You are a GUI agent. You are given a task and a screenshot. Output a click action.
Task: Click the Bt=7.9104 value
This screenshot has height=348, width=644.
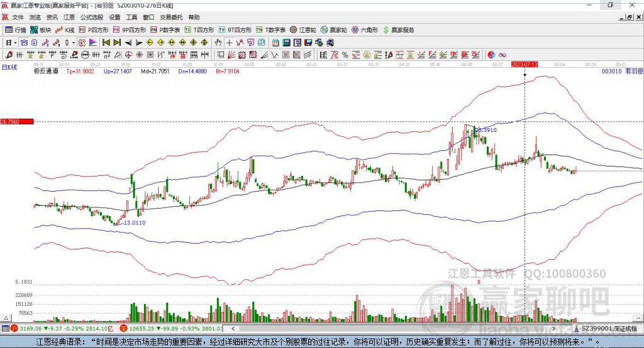click(228, 72)
